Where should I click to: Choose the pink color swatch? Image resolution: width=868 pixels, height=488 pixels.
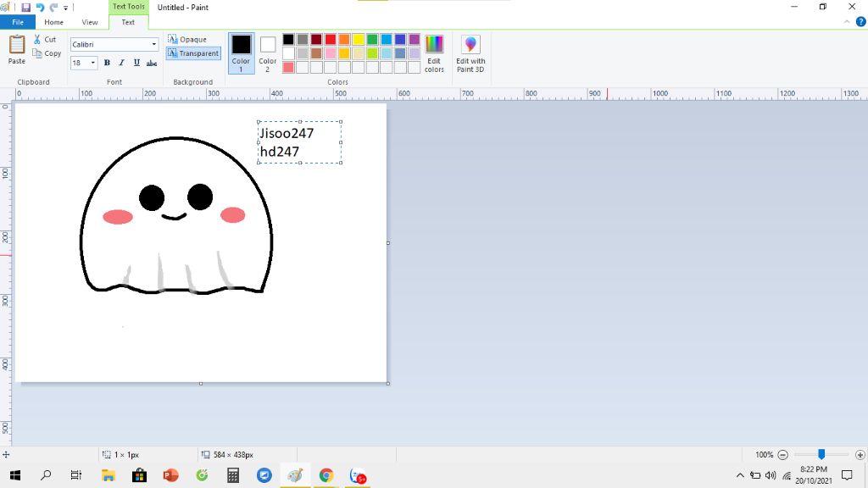point(331,53)
